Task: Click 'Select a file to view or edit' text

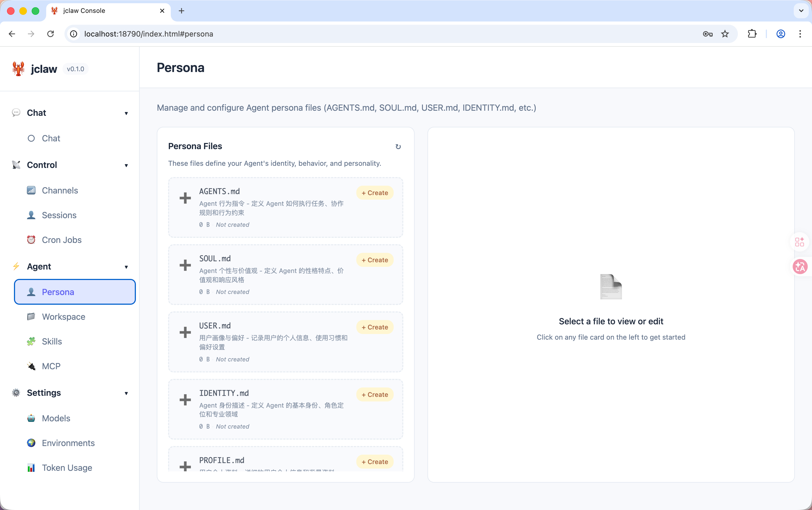Action: 611,321
